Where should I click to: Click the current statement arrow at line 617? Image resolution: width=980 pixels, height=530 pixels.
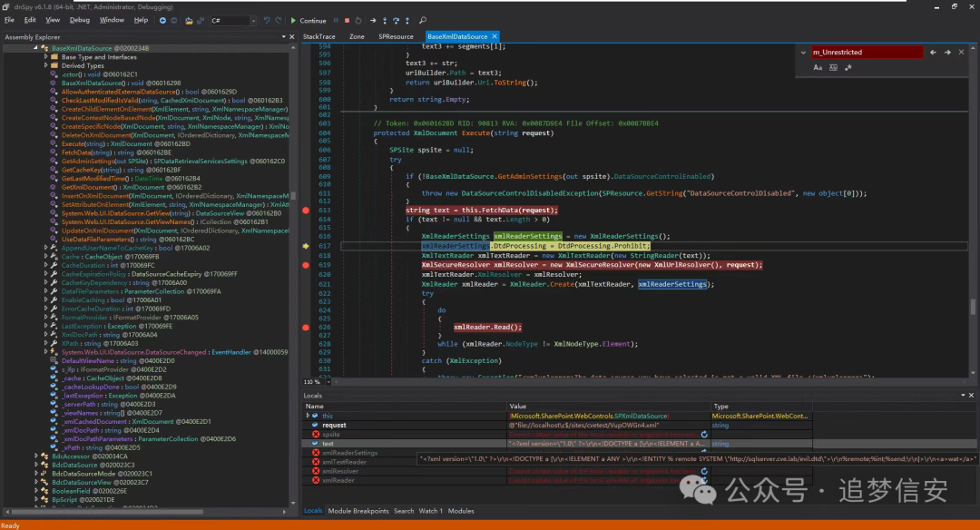click(306, 246)
